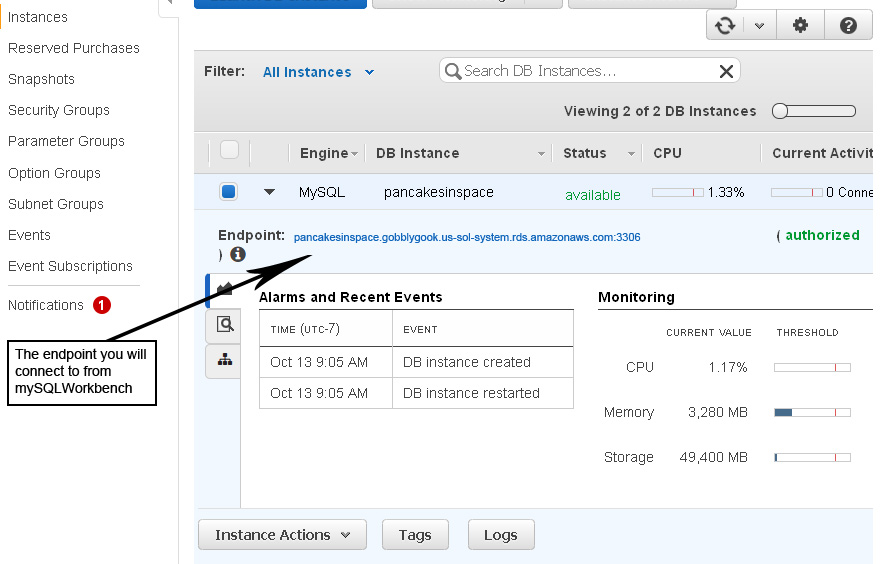This screenshot has height=564, width=880.
Task: Click the authorized security status text
Action: (x=822, y=235)
